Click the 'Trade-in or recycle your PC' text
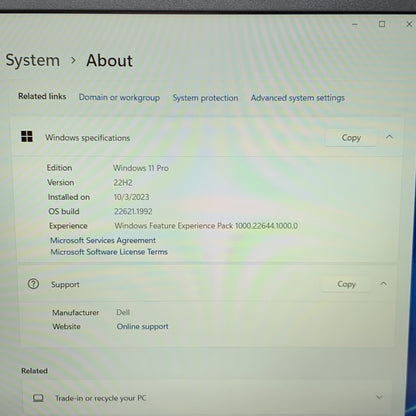This screenshot has width=416, height=416. point(101,398)
